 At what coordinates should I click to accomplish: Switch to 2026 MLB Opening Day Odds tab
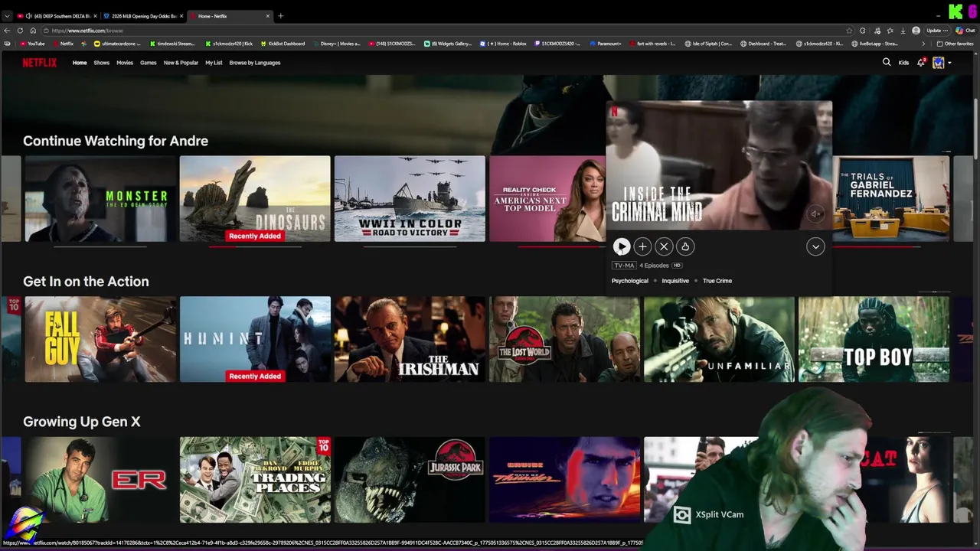tap(143, 16)
